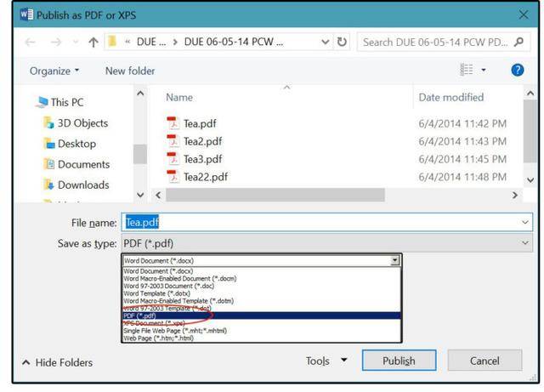Open the search magnifier icon
Screen dimensions: 544x392
[x=520, y=42]
